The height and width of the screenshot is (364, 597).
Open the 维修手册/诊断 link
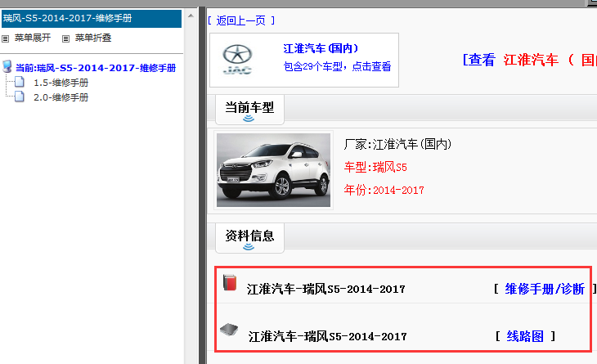tap(545, 289)
